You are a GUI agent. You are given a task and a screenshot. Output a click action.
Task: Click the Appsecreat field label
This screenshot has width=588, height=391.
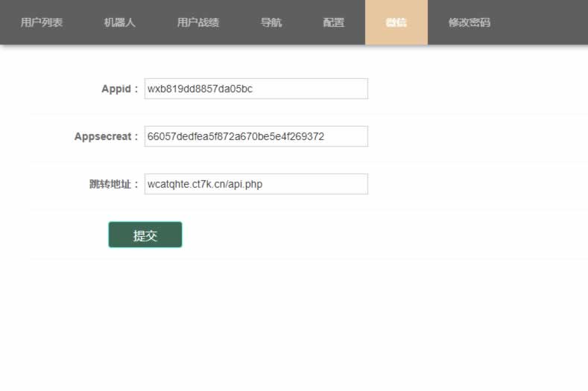tap(106, 137)
